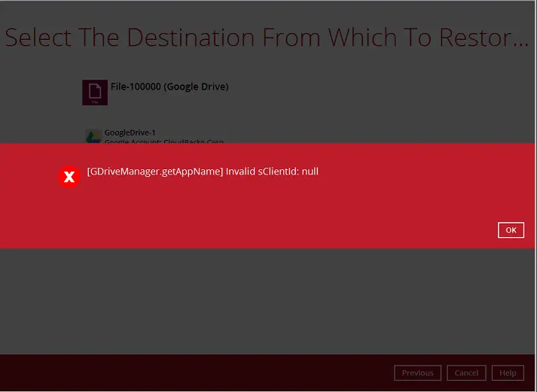Click the Google Account description line
This screenshot has height=392, width=537.
coord(163,141)
